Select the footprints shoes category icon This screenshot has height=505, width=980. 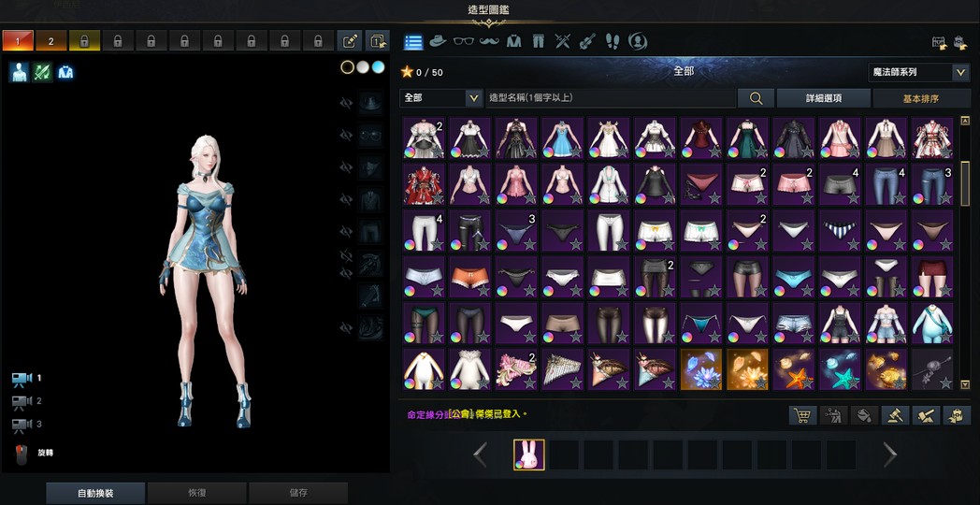(x=612, y=41)
